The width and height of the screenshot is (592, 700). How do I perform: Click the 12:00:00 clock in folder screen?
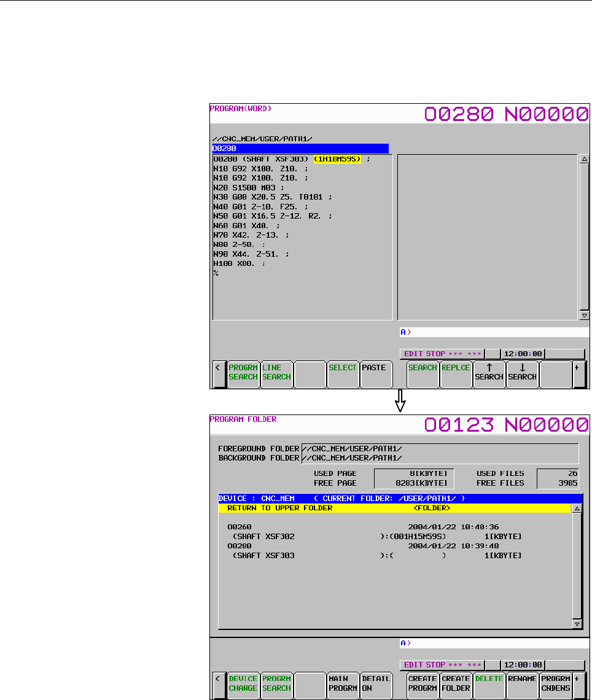[523, 665]
